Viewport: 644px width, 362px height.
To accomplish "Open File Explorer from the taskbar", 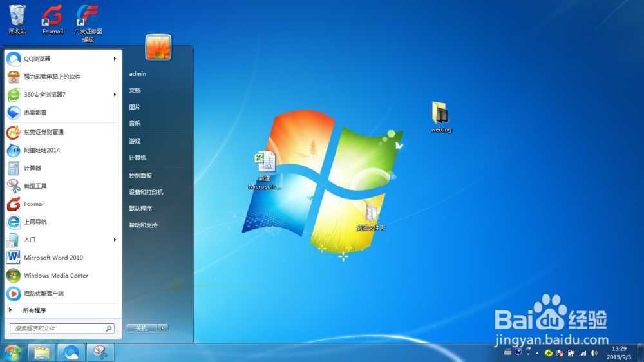I will coord(42,352).
